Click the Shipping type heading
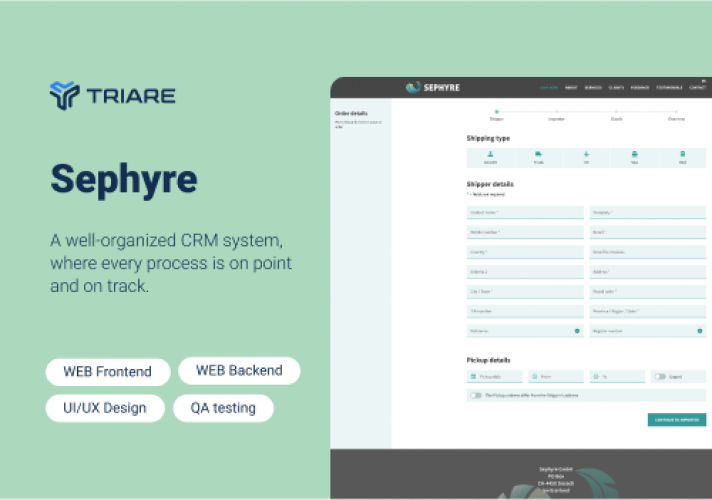The width and height of the screenshot is (712, 500). click(488, 138)
